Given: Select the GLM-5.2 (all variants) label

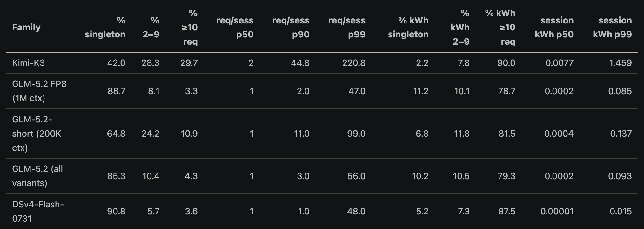Looking at the screenshot, I should 37,176.
